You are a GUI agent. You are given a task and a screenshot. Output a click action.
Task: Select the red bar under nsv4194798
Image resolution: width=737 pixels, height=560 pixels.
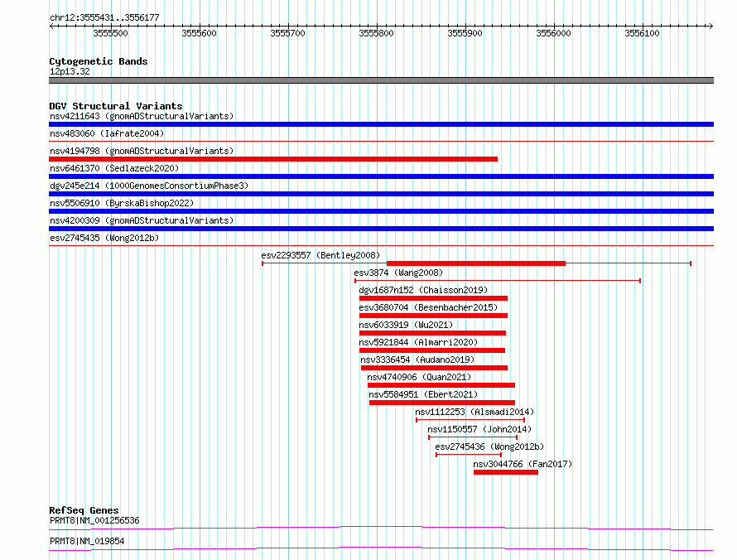coord(273,159)
